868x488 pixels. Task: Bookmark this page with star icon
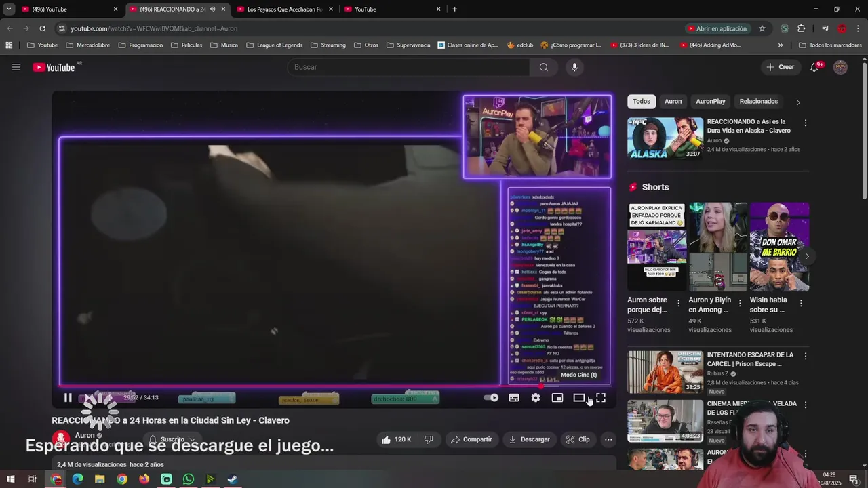pos(762,28)
